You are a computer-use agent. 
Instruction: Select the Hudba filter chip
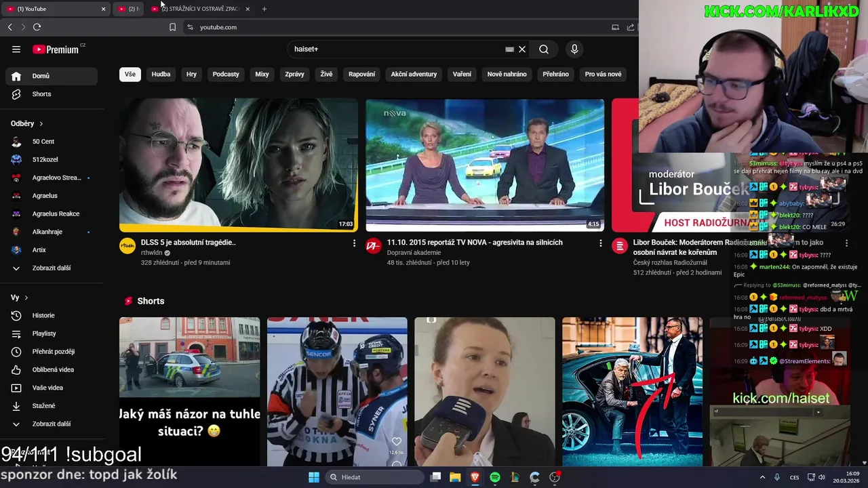161,75
